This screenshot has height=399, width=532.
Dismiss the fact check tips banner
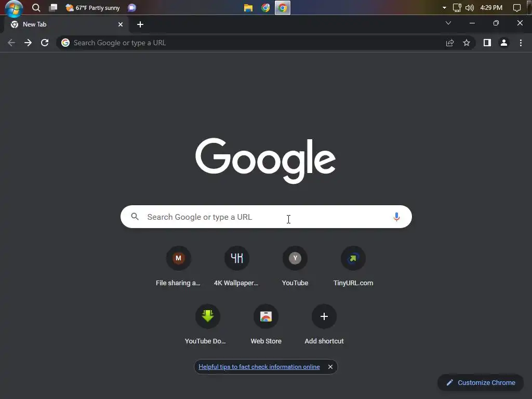click(x=330, y=367)
